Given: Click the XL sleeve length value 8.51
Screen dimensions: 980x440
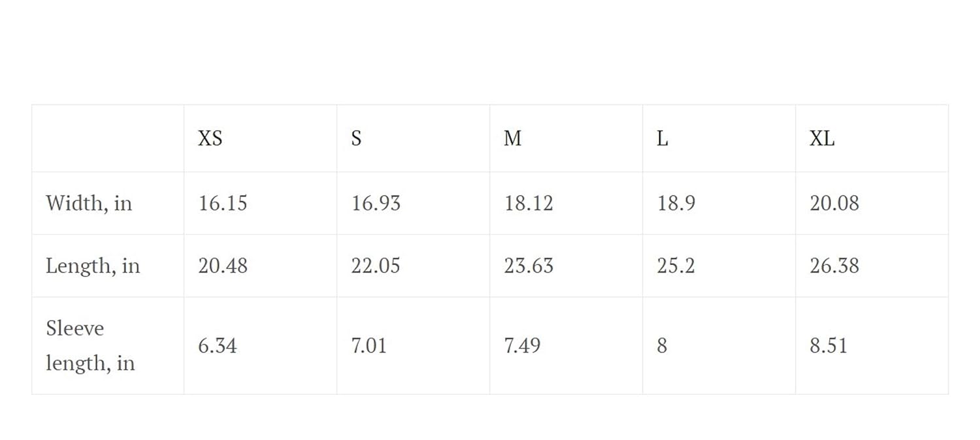Looking at the screenshot, I should (x=828, y=345).
